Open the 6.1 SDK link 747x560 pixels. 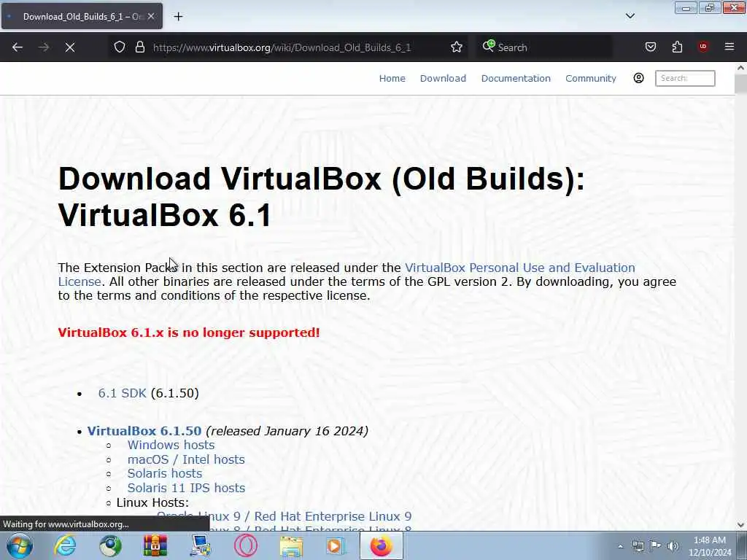(x=122, y=393)
